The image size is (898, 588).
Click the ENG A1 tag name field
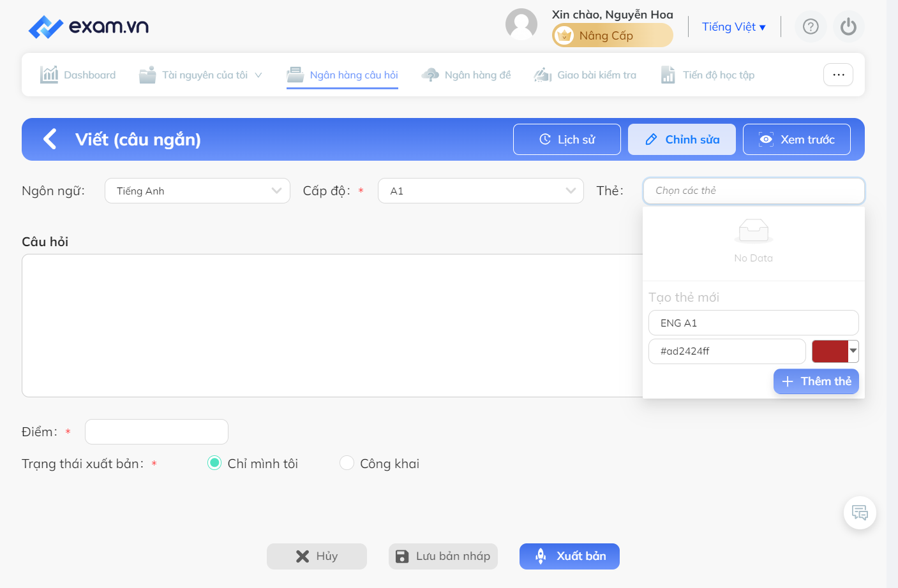click(754, 323)
